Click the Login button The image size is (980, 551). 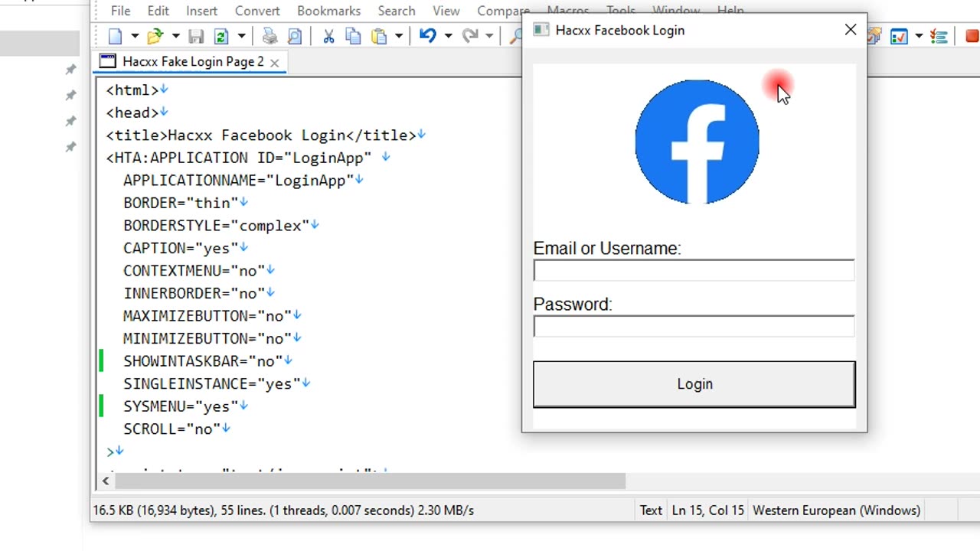(694, 384)
